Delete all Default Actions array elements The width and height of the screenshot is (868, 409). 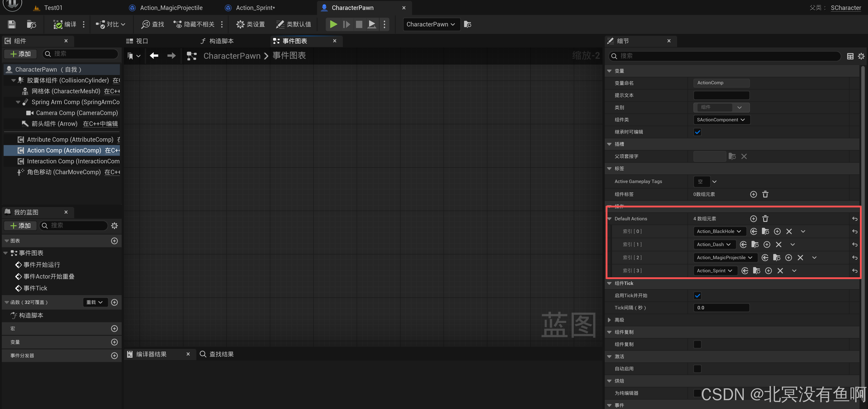[x=765, y=219]
